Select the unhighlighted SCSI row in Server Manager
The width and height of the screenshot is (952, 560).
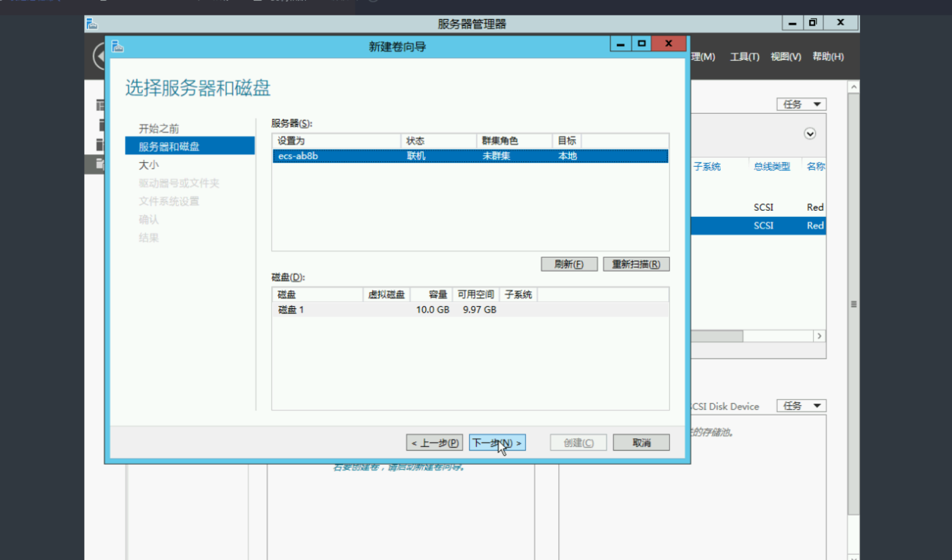point(758,207)
